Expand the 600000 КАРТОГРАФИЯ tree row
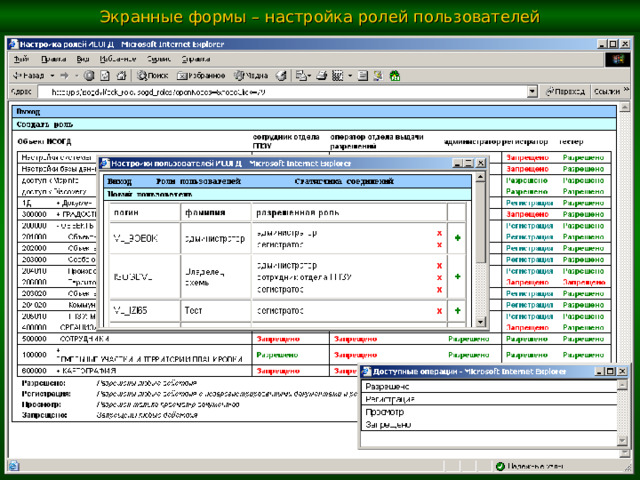The height and width of the screenshot is (480, 640). 58,371
